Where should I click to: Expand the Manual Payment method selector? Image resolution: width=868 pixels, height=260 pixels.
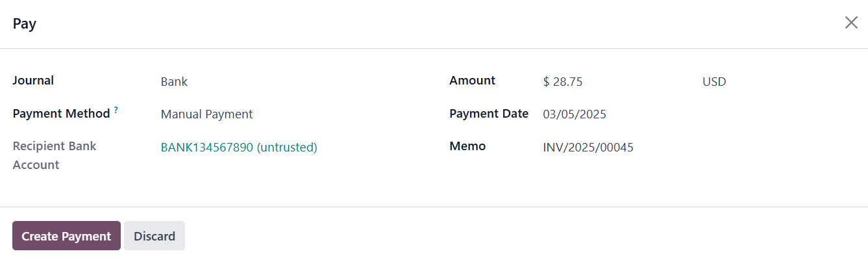point(206,114)
